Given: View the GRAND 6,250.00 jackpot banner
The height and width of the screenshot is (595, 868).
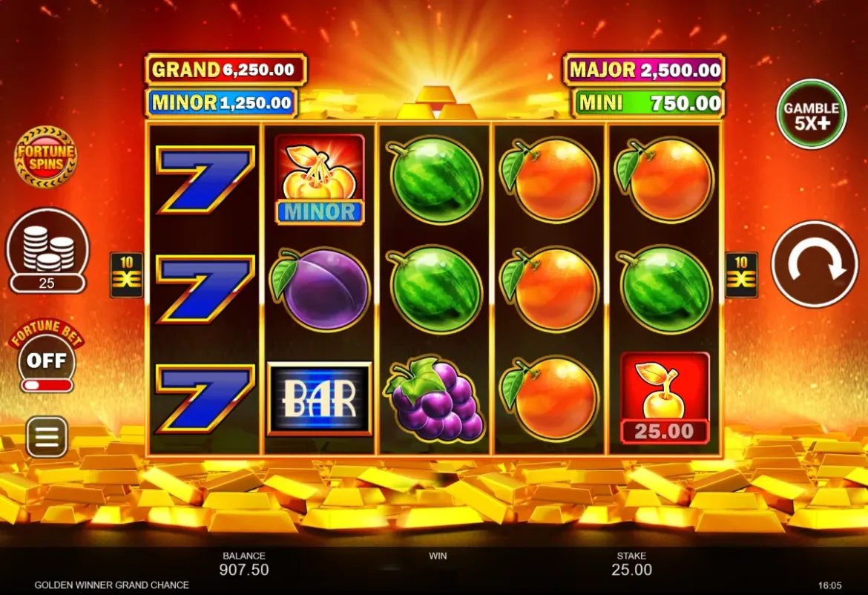Looking at the screenshot, I should pyautogui.click(x=226, y=70).
